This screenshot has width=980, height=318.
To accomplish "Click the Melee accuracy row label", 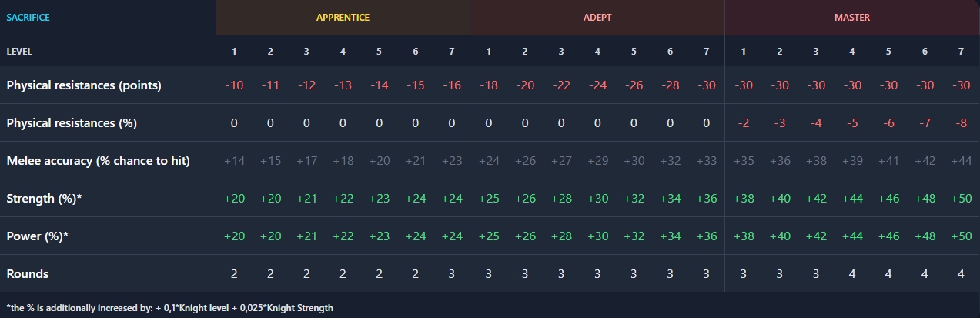I will click(x=98, y=161).
